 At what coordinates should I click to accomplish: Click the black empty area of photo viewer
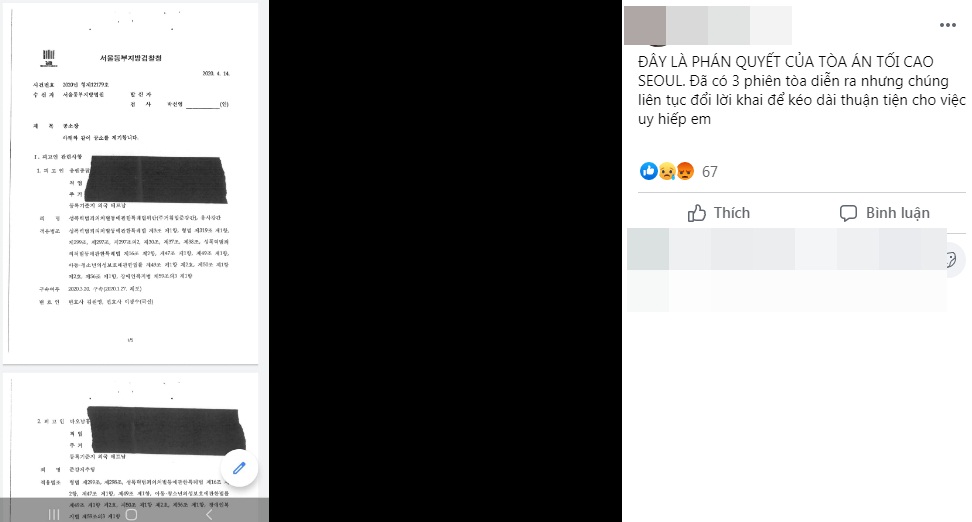(445, 261)
